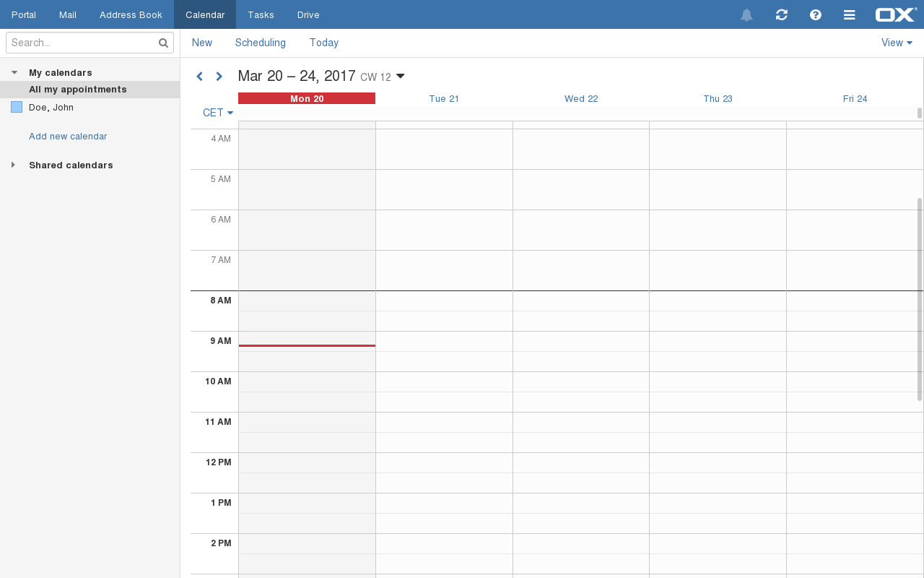Open the hamburger settings menu icon
The width and height of the screenshot is (924, 578).
click(x=849, y=15)
